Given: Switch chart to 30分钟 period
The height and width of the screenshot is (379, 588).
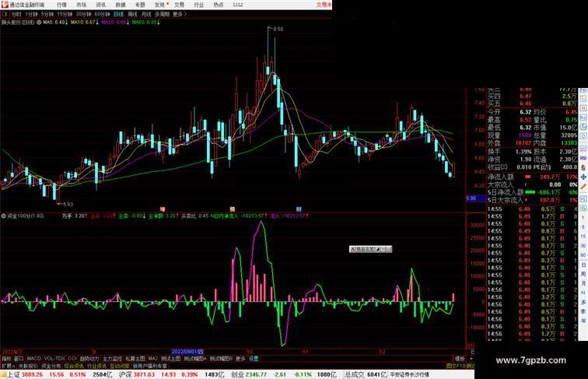Looking at the screenshot, I should tap(83, 14).
